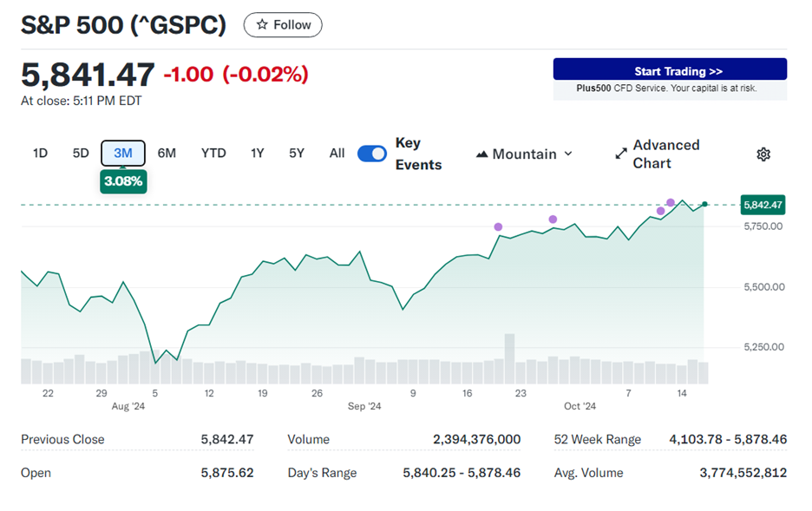The image size is (812, 511).
Task: Click the Follow button
Action: coord(282,24)
